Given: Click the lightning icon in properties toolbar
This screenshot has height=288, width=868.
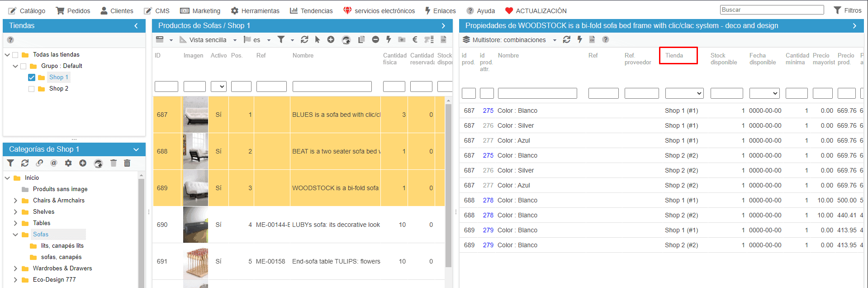Looking at the screenshot, I should tap(579, 40).
